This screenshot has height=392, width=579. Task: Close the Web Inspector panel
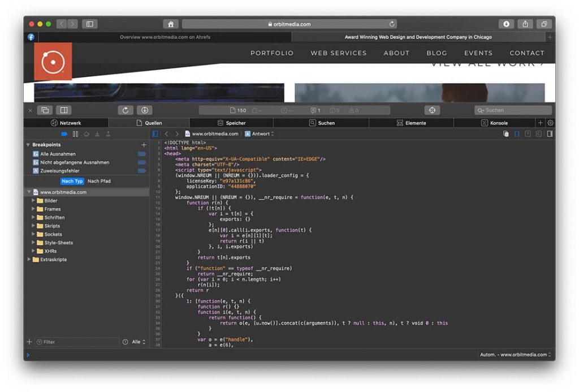31,110
